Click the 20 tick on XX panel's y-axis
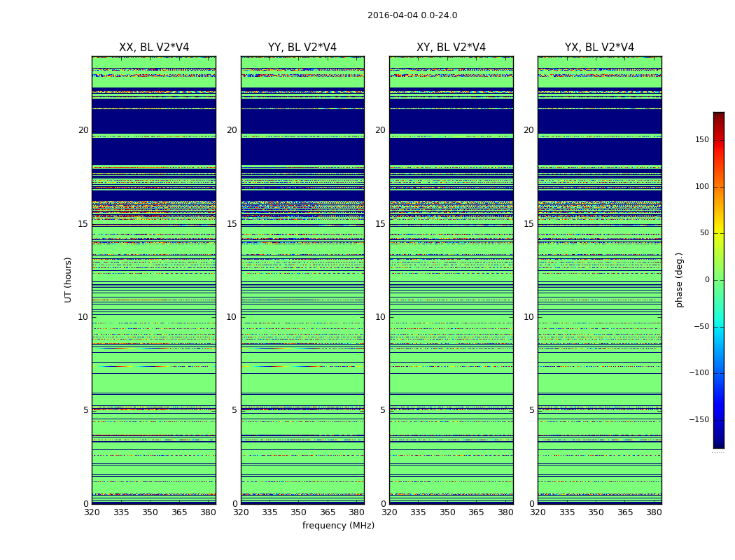 coord(83,130)
